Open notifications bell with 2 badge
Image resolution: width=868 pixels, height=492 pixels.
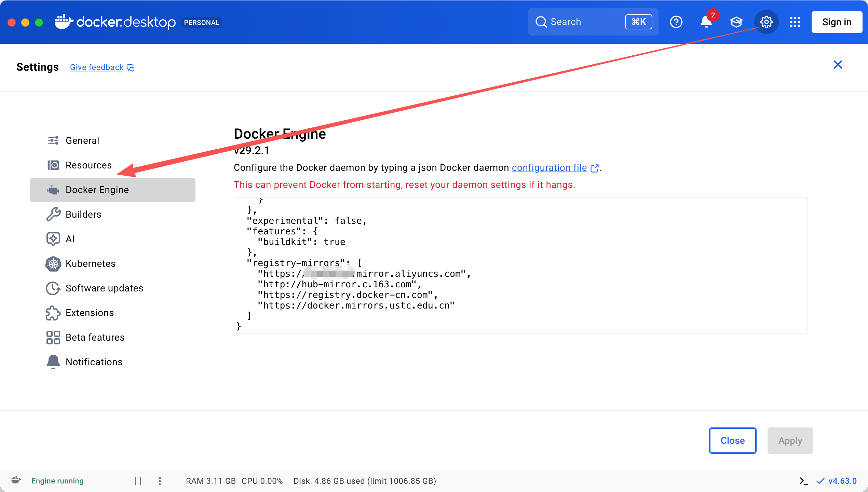click(x=706, y=22)
